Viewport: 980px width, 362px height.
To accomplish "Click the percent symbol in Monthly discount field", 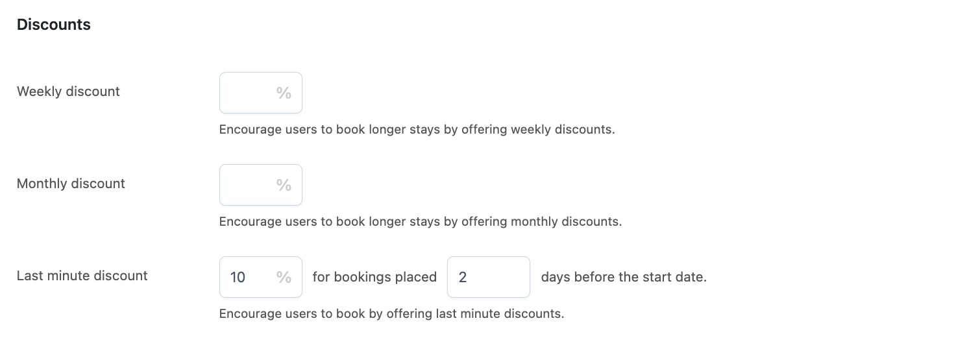I will (284, 185).
